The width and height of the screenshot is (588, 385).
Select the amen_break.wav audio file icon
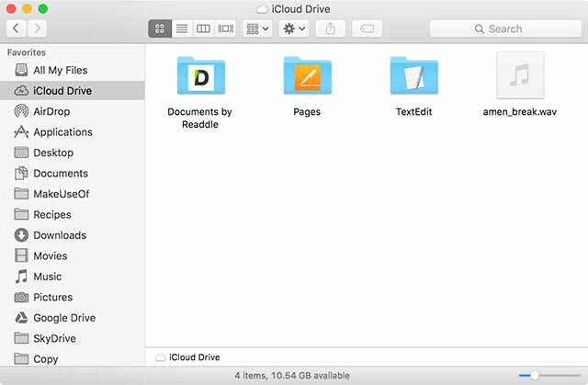pos(520,75)
